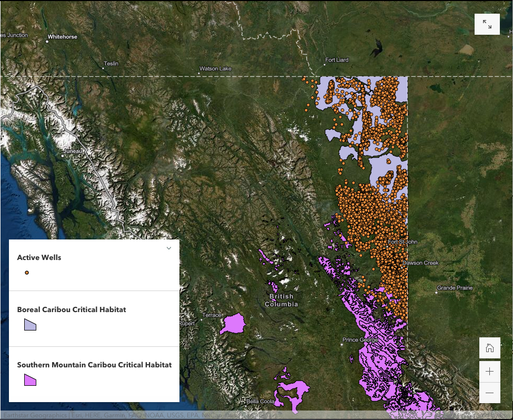Click the Boreal Caribou habitat lavender swatch
Image resolution: width=513 pixels, height=420 pixels.
coord(30,325)
